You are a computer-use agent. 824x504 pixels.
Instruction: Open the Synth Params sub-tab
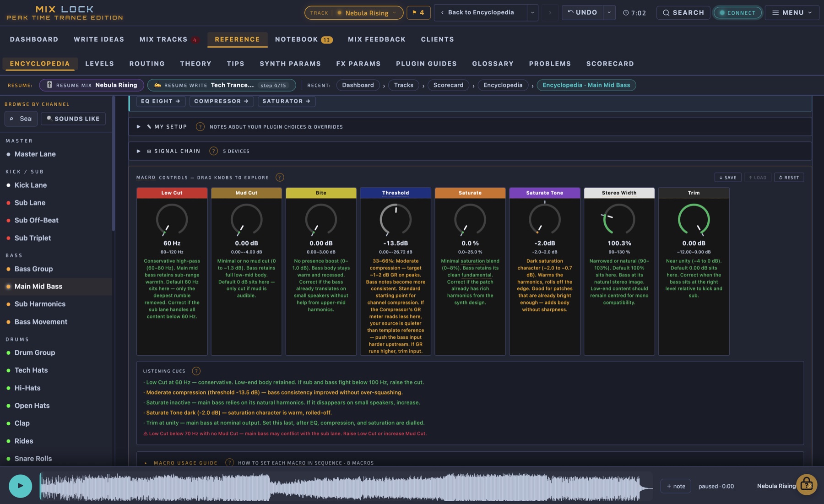click(x=290, y=64)
